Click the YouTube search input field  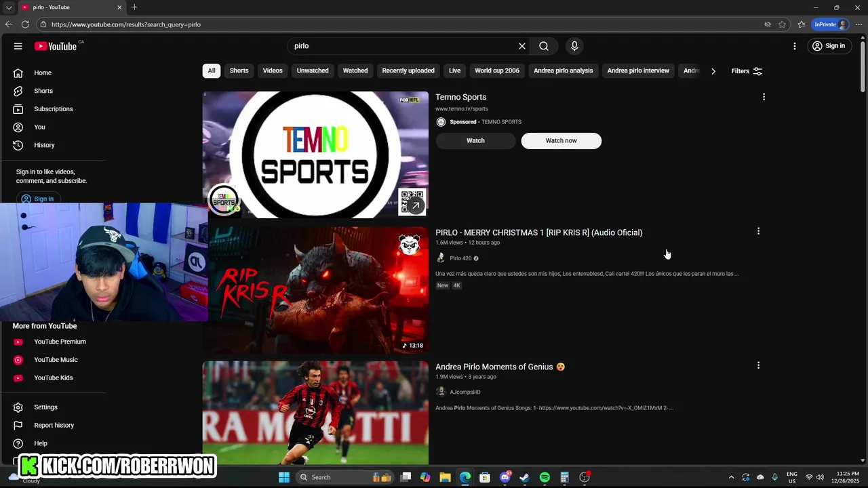[403, 46]
